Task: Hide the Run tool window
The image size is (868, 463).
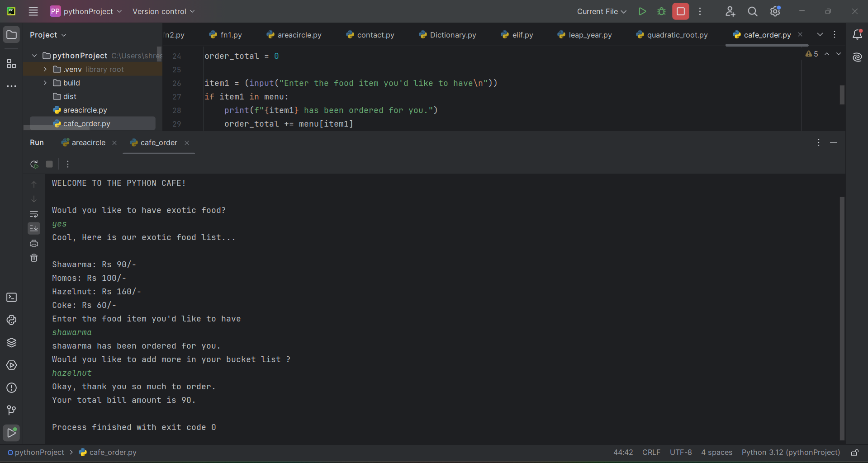Action: pyautogui.click(x=834, y=142)
